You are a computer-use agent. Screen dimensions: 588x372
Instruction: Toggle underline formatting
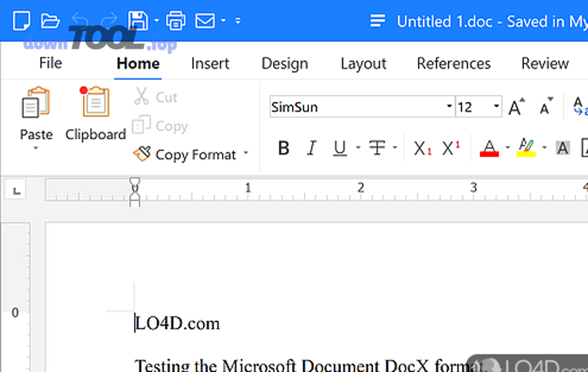pos(340,148)
